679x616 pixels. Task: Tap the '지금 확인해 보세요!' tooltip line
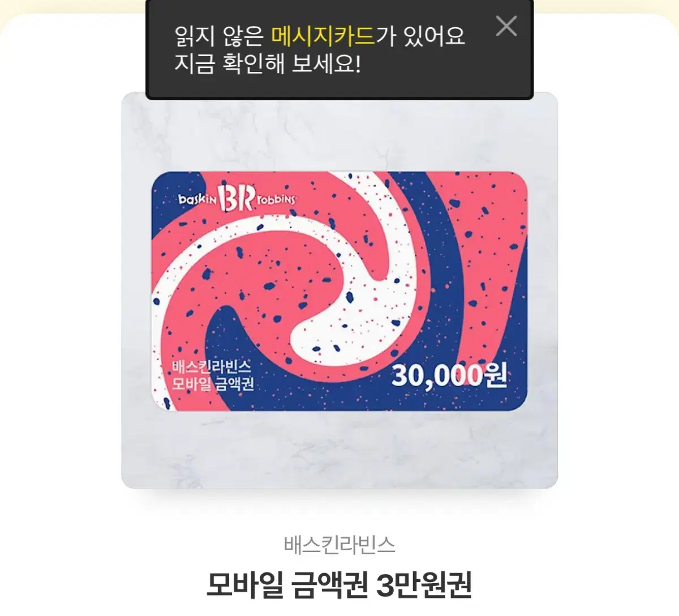click(267, 64)
